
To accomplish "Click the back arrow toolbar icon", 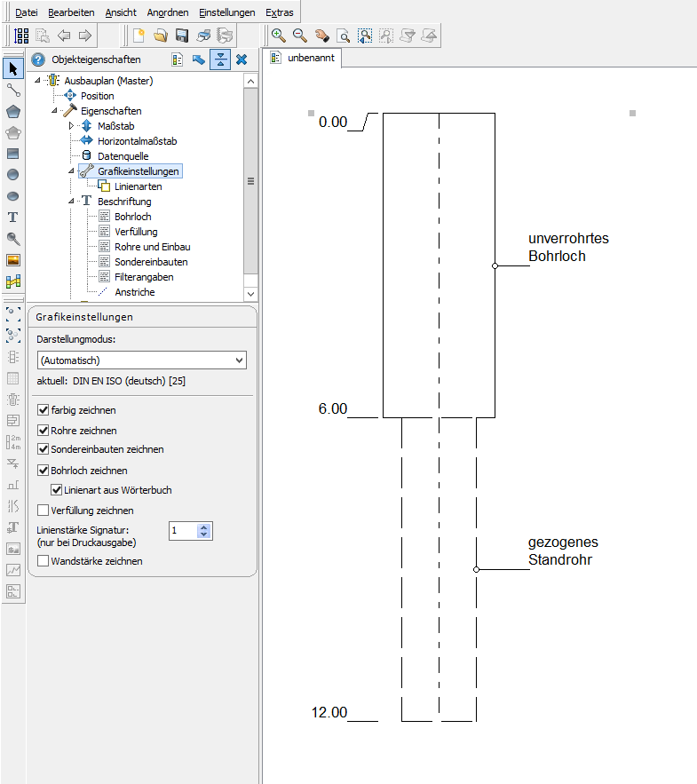I will coord(64,36).
